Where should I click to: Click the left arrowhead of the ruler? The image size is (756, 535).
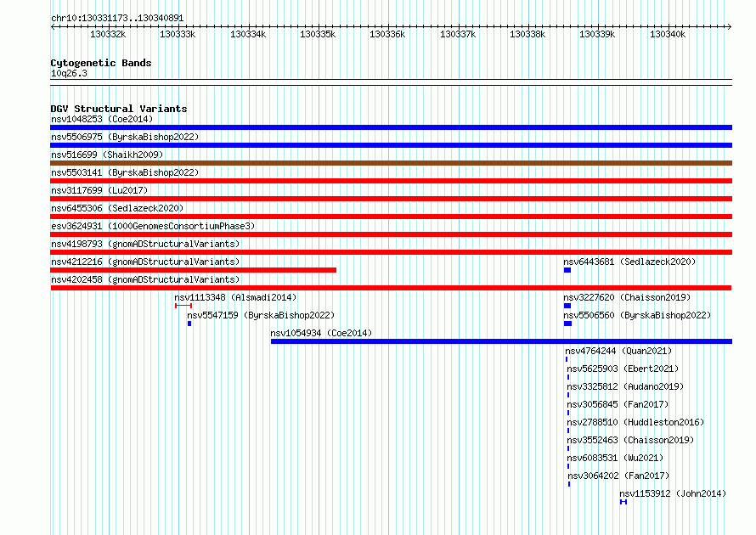point(53,27)
